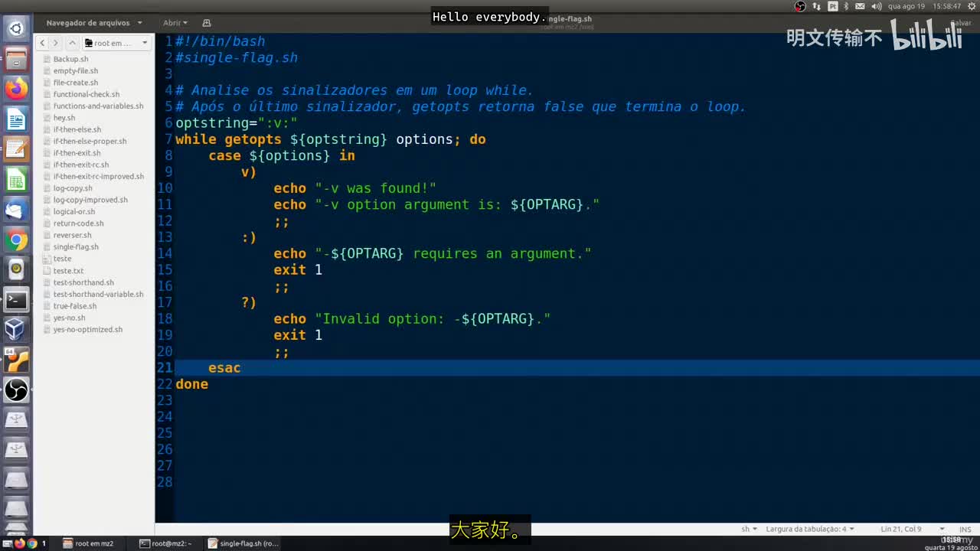Toggle the INS insert mode indicator
Screen dimensions: 980x551
pos(965,529)
